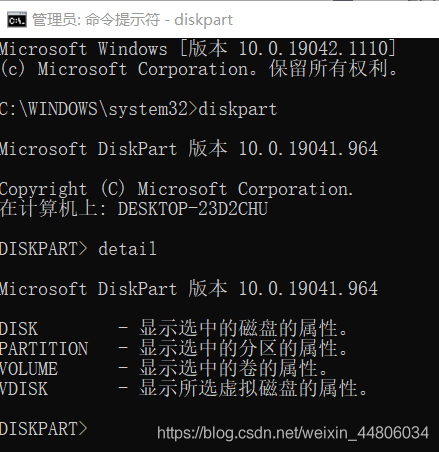
Task: Click the Windows version number 10.0.19042.1110
Action: tap(313, 49)
